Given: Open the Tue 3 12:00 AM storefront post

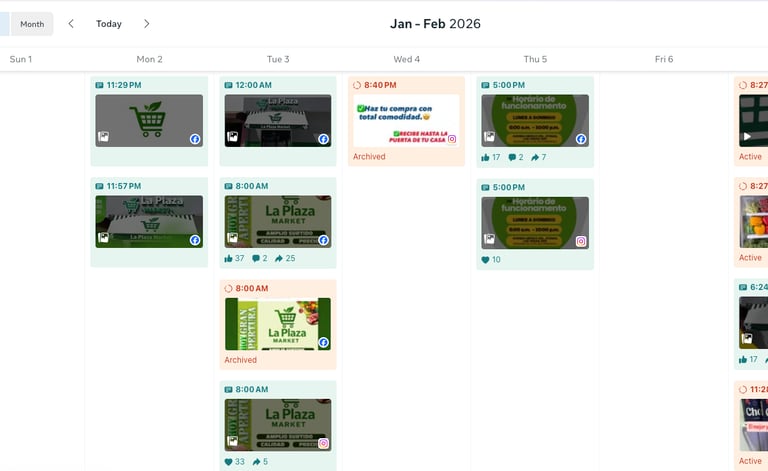Looking at the screenshot, I should 278,121.
